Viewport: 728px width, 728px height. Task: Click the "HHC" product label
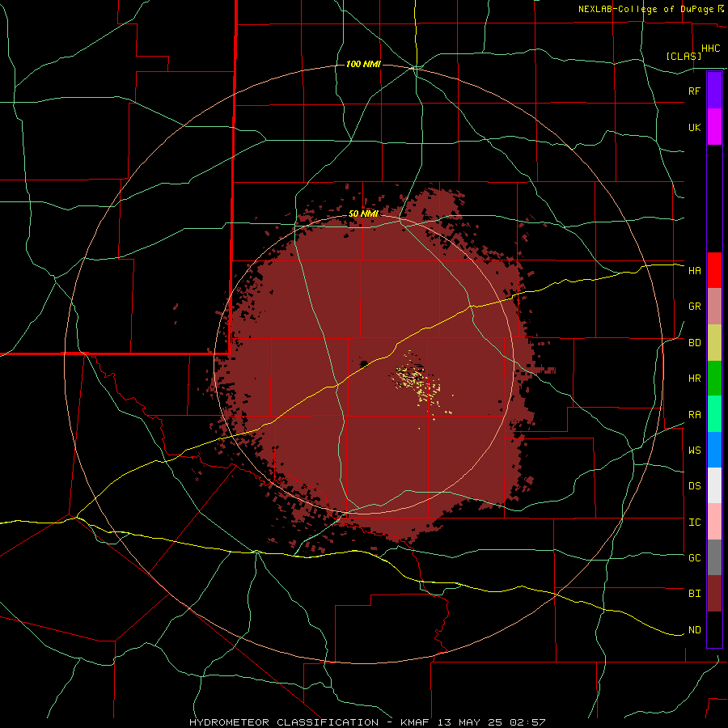point(710,49)
